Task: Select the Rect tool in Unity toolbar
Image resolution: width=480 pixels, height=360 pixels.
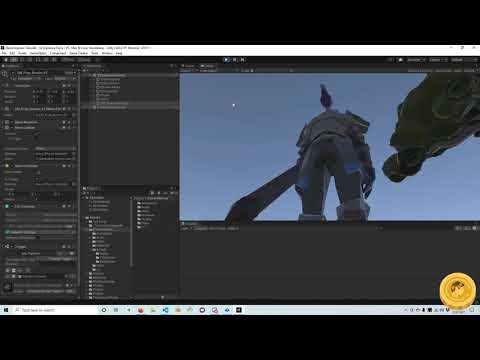Action: coord(38,60)
